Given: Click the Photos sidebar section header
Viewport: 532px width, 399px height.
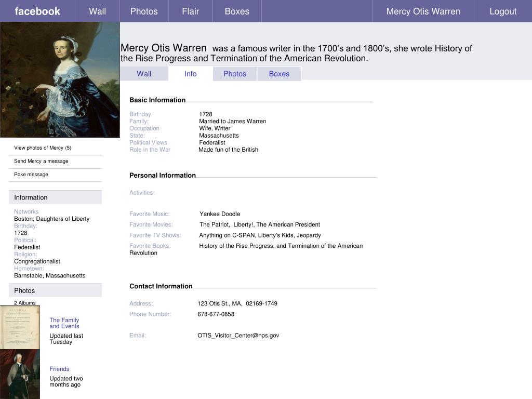Looking at the screenshot, I should click(55, 290).
